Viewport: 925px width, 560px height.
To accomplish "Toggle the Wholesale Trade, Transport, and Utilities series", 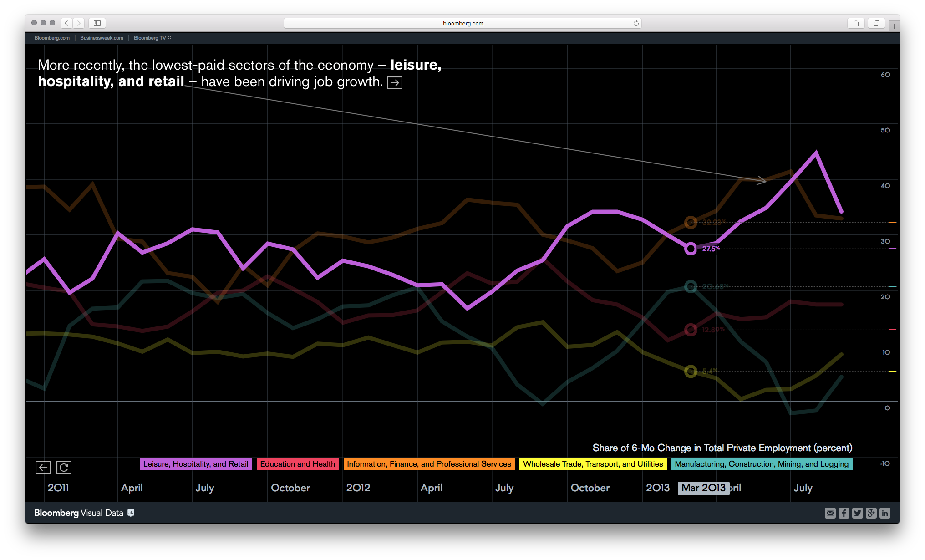I will [593, 464].
